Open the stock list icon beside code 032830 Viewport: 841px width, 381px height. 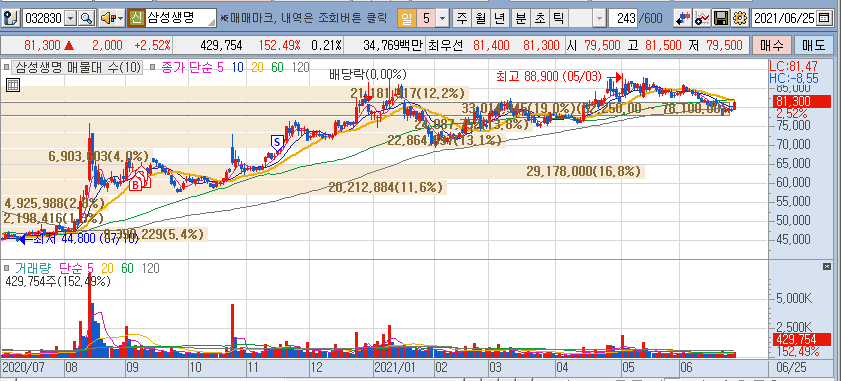(x=10, y=19)
